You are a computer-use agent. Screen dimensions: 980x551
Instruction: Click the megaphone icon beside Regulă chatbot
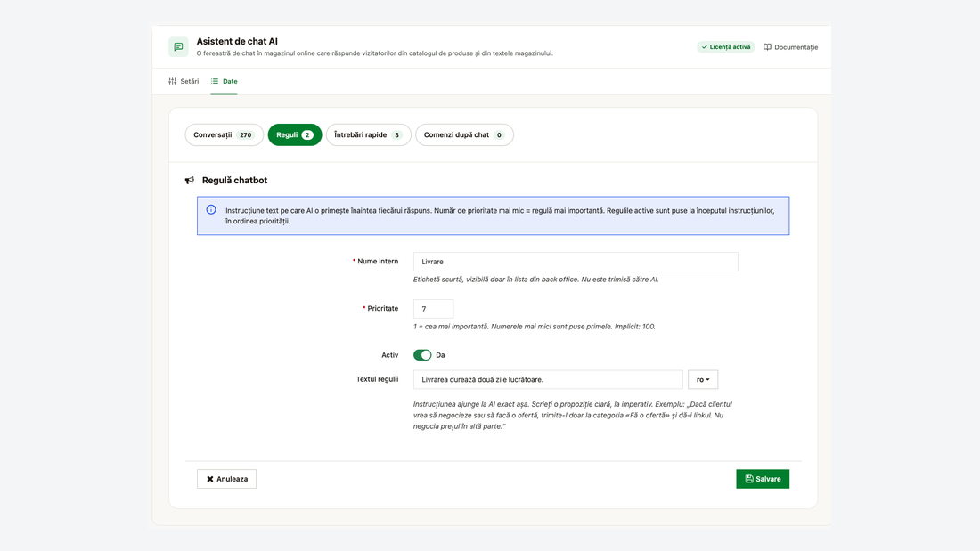190,181
